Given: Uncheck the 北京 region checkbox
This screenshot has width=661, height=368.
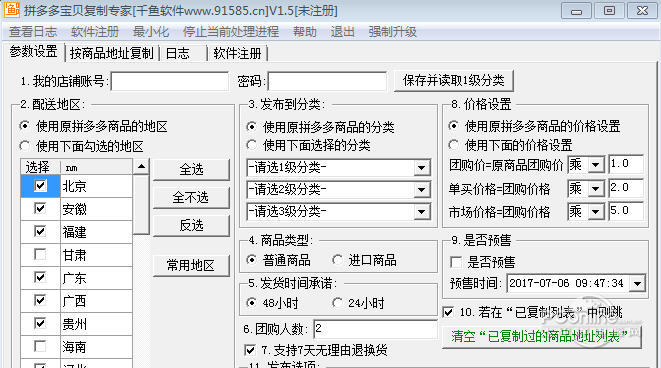Looking at the screenshot, I should click(40, 185).
